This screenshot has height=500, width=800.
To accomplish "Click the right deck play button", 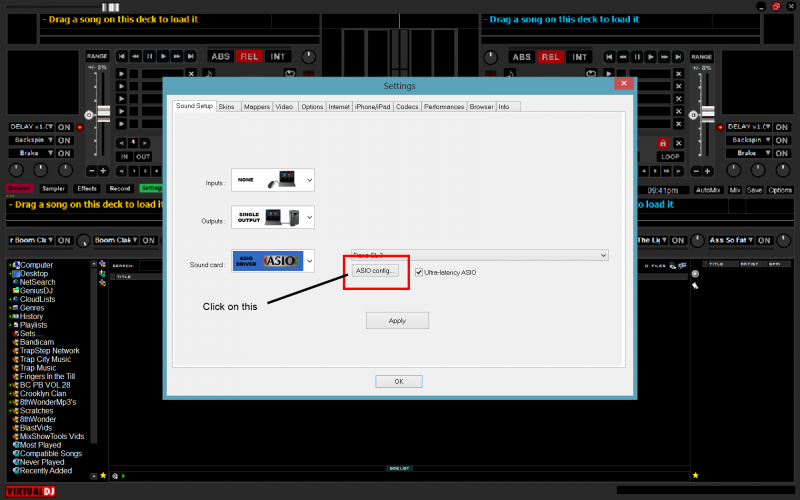I will point(651,57).
